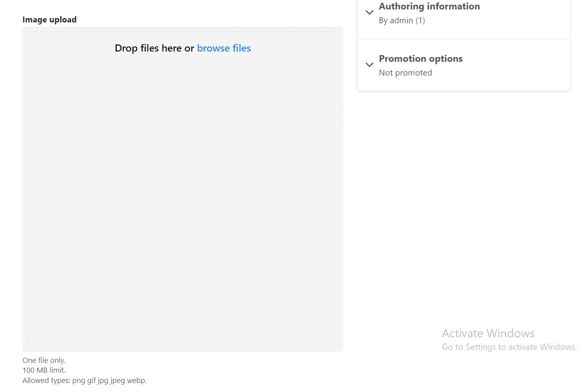The width and height of the screenshot is (588, 392).
Task: Collapse the Authoring information section
Action: tap(429, 6)
